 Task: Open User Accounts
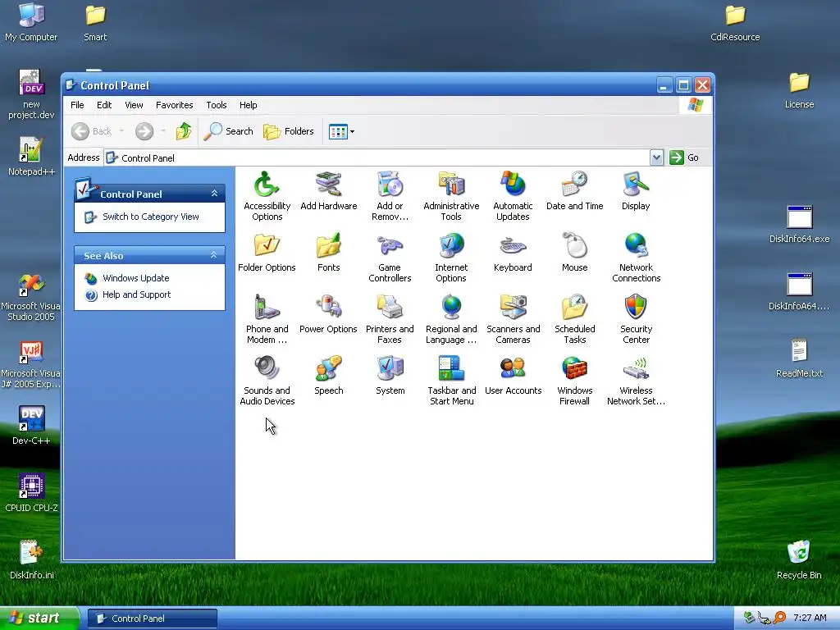[513, 376]
